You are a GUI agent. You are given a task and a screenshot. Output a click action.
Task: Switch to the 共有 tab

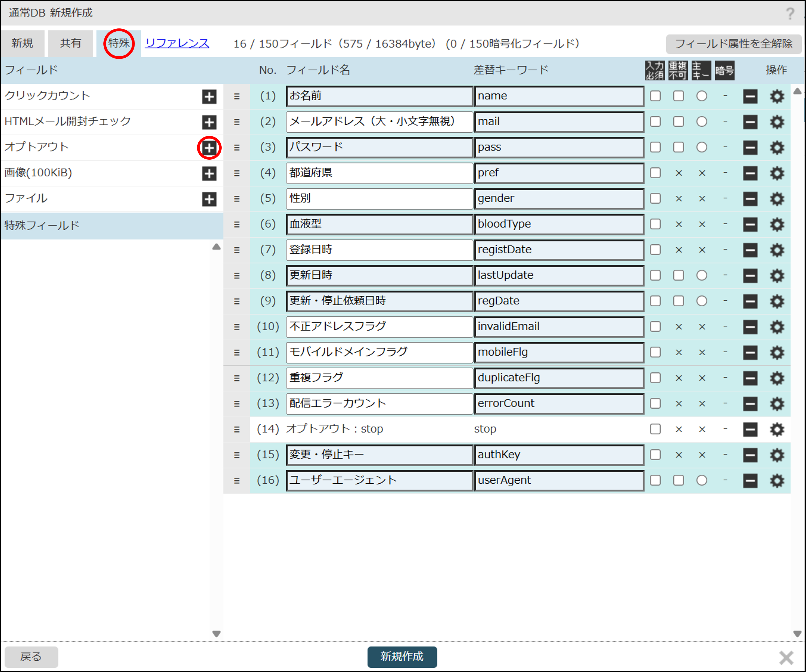[x=71, y=43]
